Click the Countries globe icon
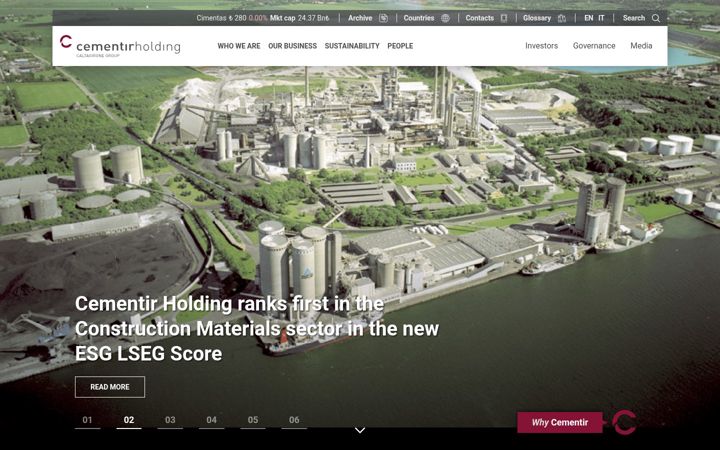This screenshot has width=720, height=450. click(x=445, y=18)
